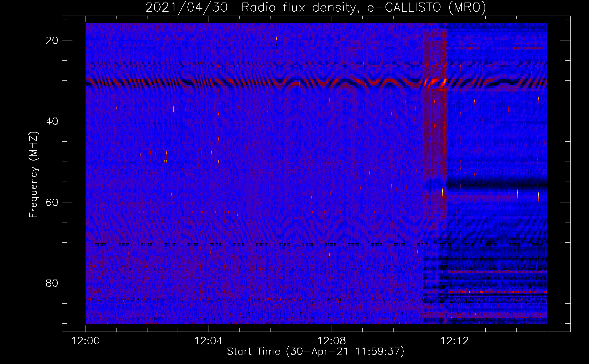Click the 40 frequency tick label
This screenshot has width=589, height=364.
pyautogui.click(x=52, y=121)
